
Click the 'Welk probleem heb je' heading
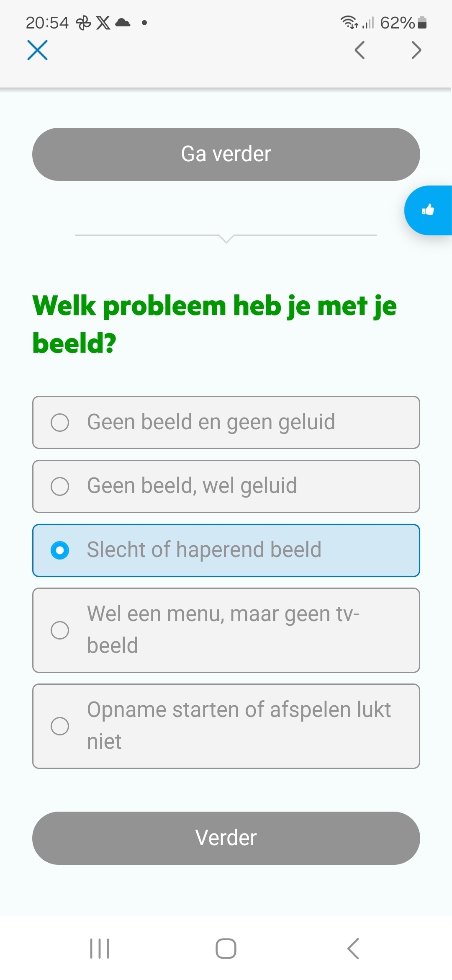click(x=214, y=324)
